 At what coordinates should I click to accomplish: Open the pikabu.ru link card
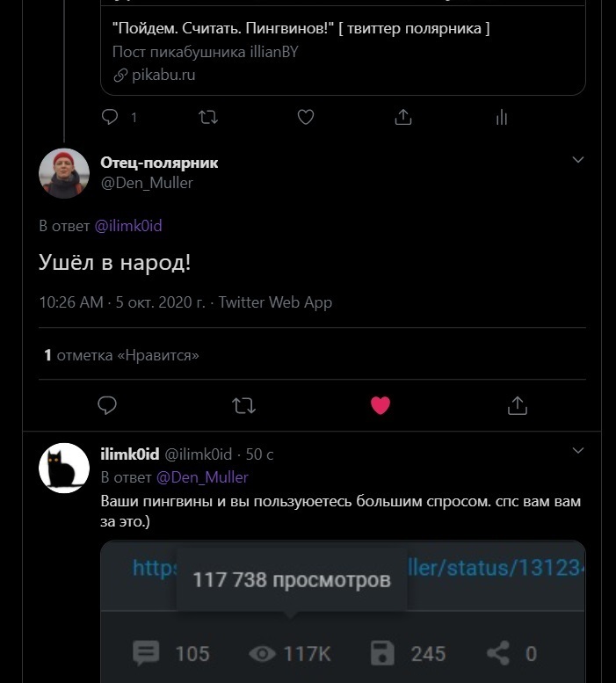(343, 51)
